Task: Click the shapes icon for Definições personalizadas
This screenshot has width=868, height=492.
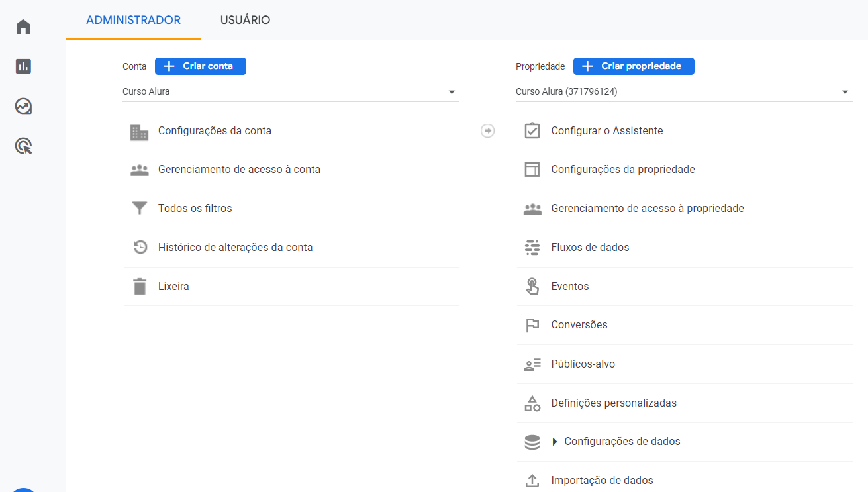Action: pos(532,403)
